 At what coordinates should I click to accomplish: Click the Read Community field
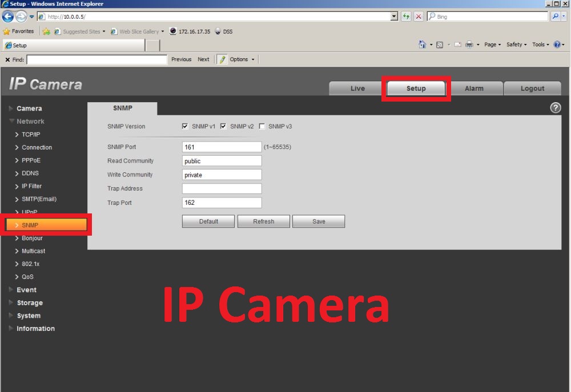pyautogui.click(x=222, y=161)
